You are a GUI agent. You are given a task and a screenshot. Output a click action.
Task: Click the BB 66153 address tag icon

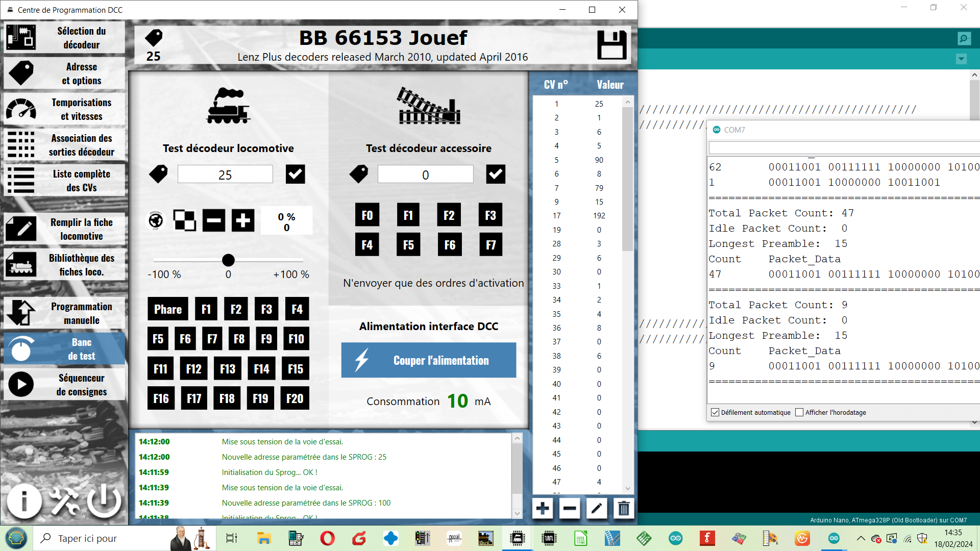coord(154,37)
